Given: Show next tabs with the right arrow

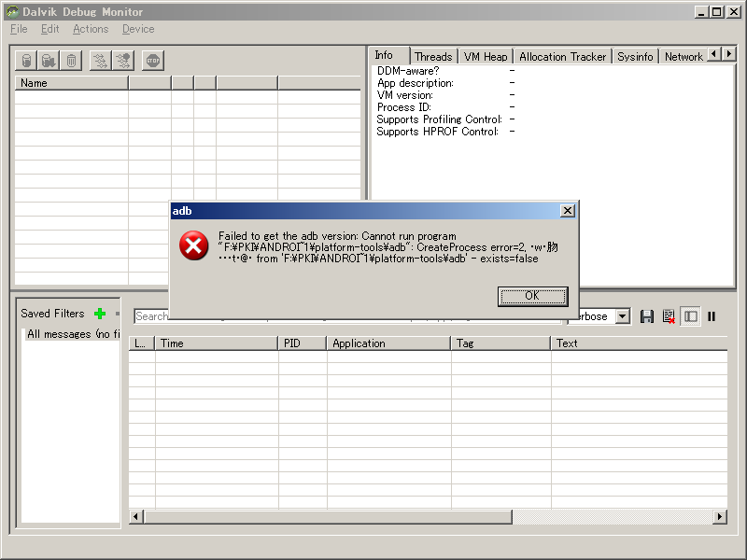Looking at the screenshot, I should [729, 54].
